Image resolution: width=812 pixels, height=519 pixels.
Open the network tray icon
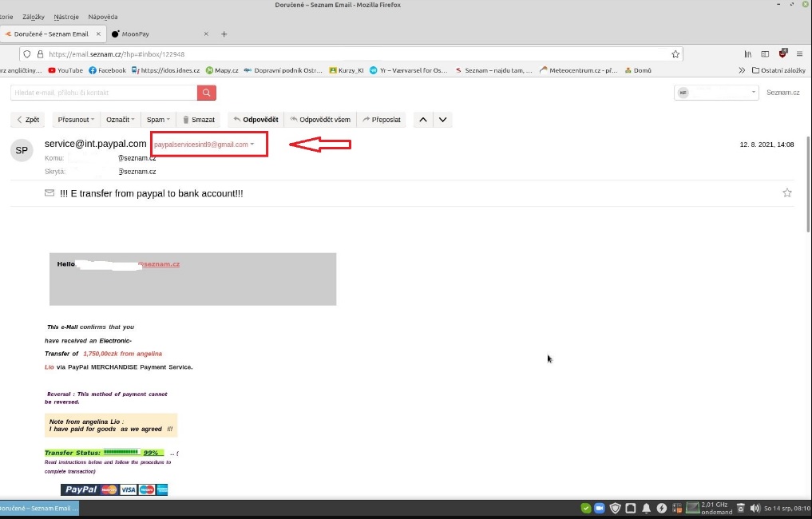click(630, 508)
